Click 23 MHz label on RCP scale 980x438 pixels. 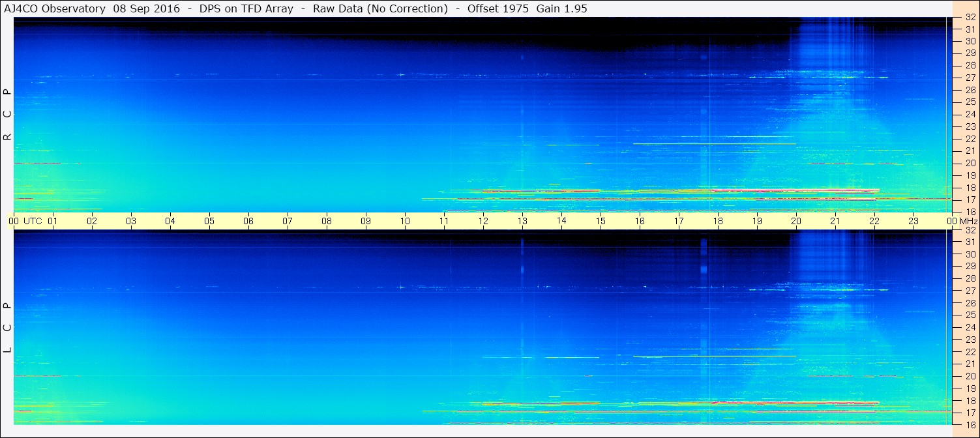point(970,126)
